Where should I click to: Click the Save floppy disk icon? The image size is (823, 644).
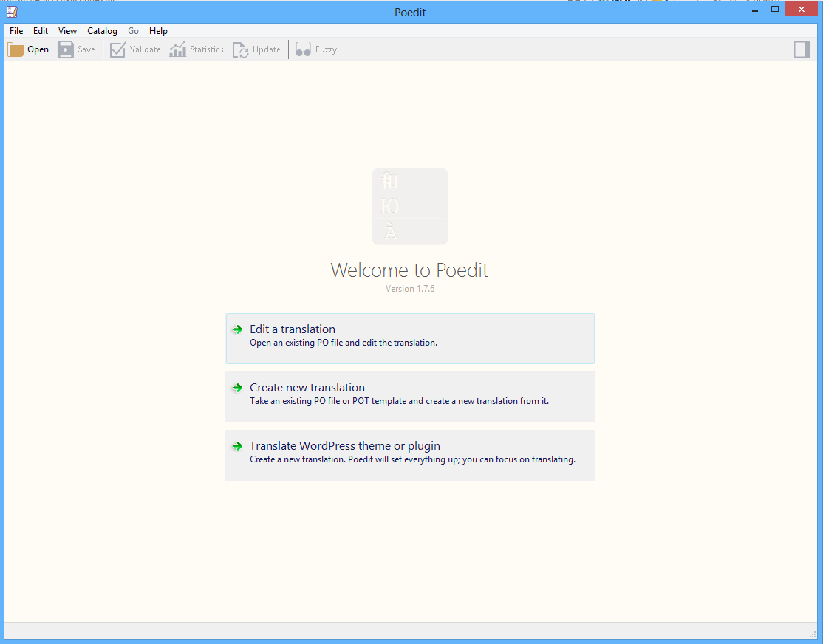click(66, 49)
